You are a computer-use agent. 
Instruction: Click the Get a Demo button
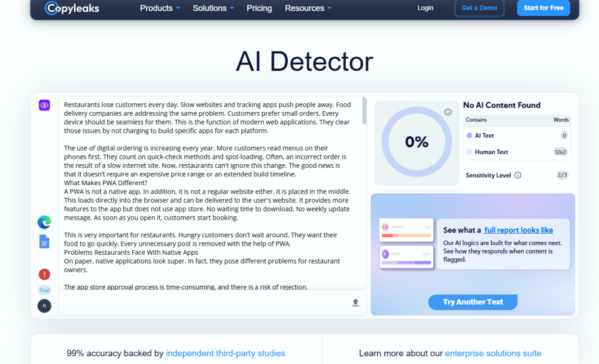click(480, 8)
